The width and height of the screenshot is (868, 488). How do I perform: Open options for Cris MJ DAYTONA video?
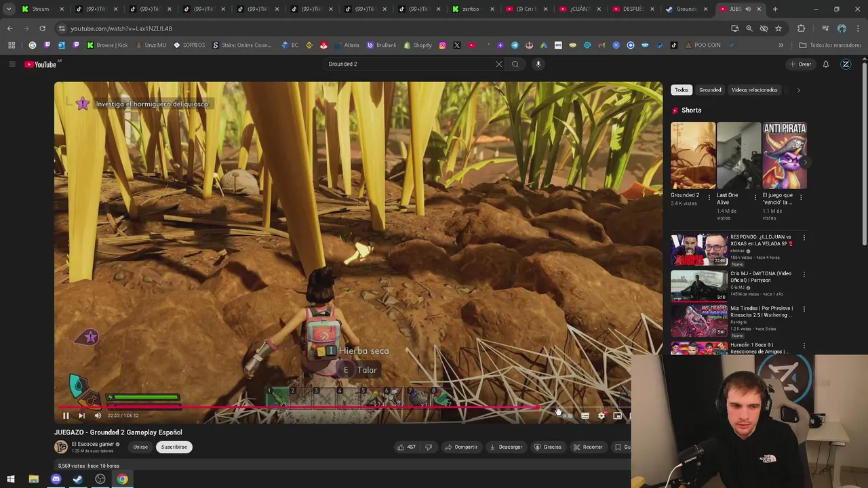tap(804, 274)
